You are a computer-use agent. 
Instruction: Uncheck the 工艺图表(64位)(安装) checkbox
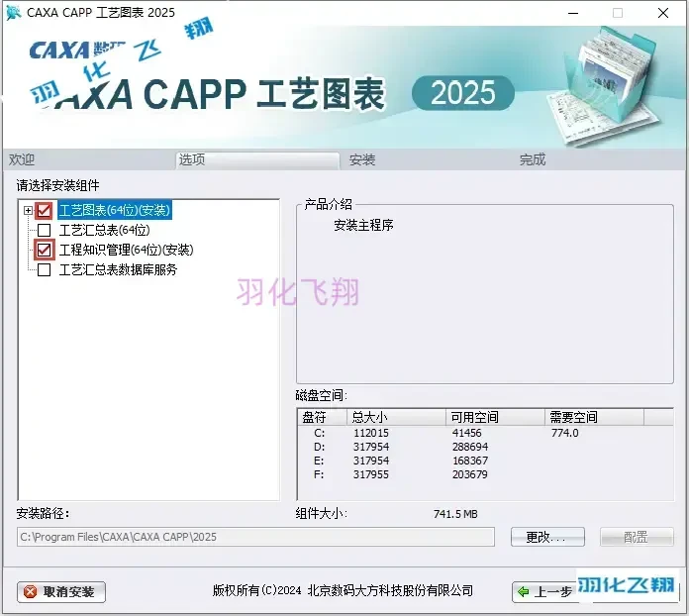pyautogui.click(x=44, y=210)
